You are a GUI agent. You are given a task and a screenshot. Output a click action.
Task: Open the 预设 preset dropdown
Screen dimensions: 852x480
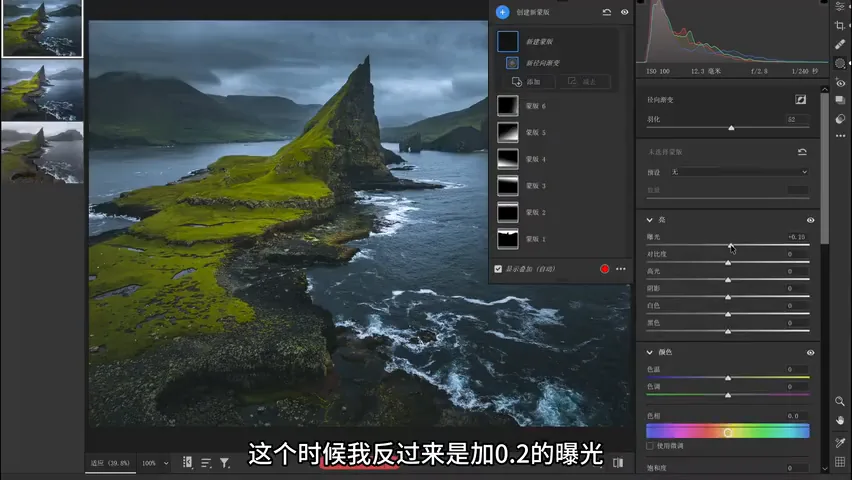(x=740, y=172)
